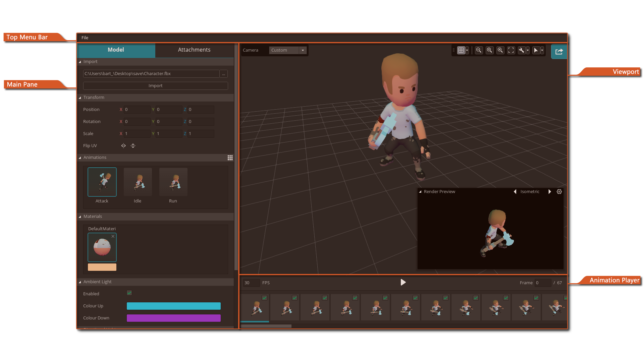Switch to previous render preview view
The image size is (644, 362).
tap(515, 192)
